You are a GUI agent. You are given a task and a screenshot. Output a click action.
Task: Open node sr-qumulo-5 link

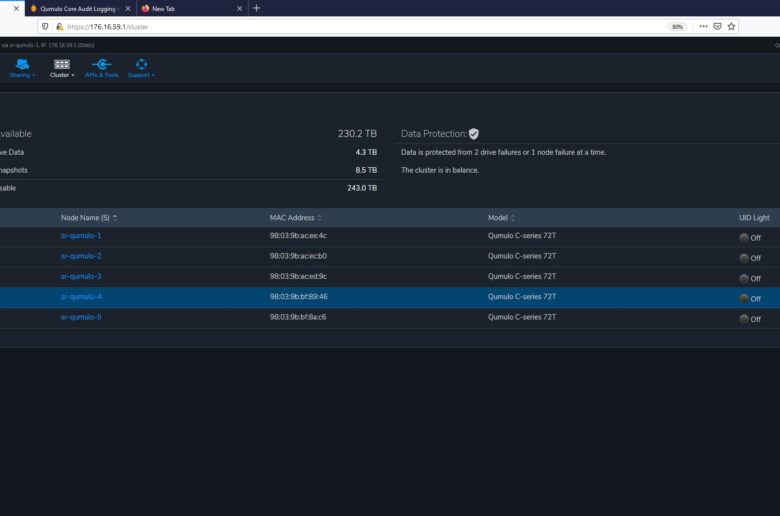[x=81, y=317]
